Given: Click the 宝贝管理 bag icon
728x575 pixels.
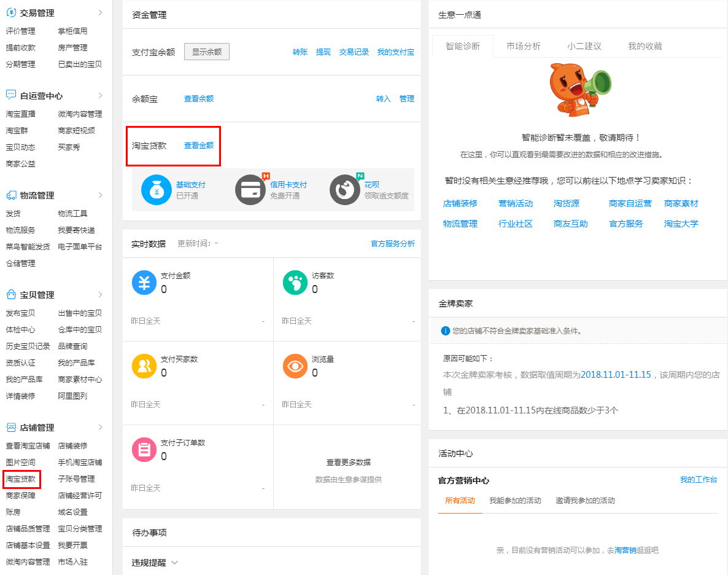Looking at the screenshot, I should tap(11, 295).
